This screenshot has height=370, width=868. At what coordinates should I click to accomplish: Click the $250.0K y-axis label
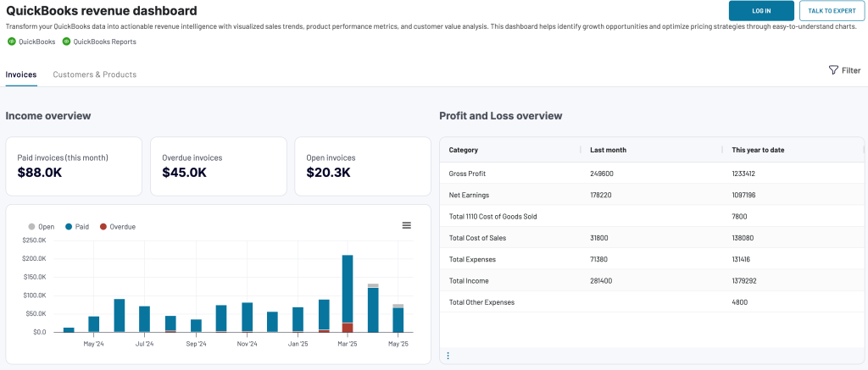coord(34,240)
